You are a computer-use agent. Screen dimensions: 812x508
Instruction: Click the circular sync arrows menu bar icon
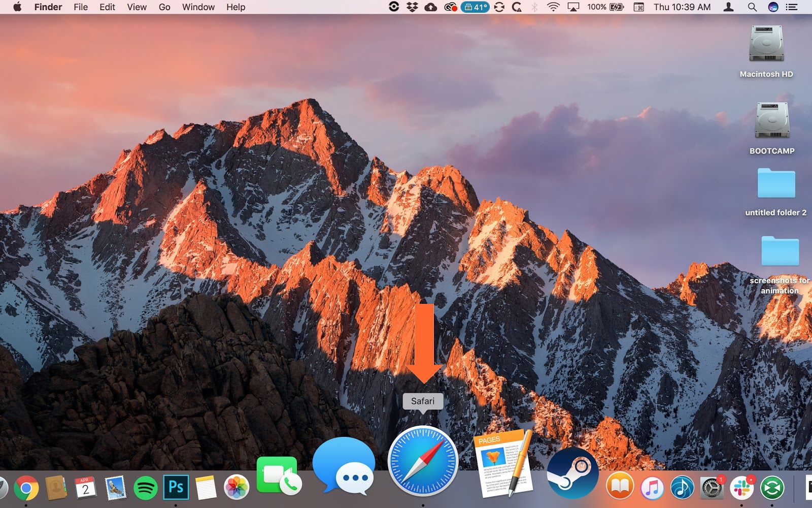click(x=499, y=7)
